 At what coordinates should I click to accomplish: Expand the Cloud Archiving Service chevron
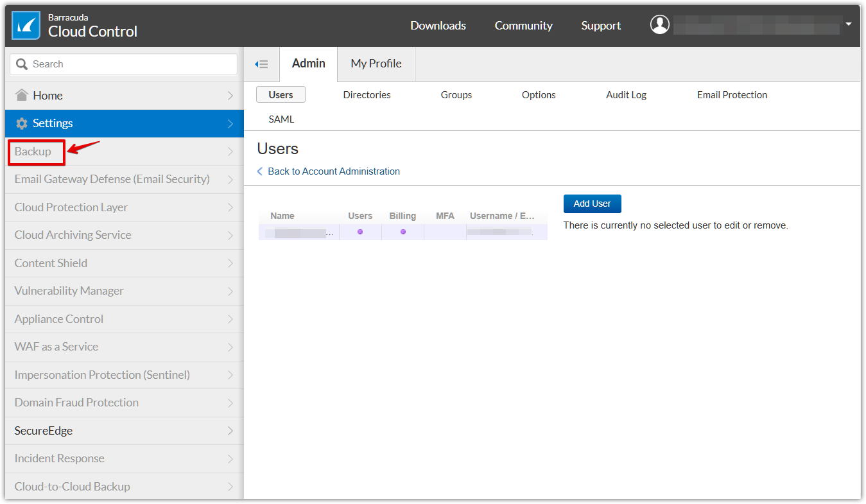tap(230, 235)
